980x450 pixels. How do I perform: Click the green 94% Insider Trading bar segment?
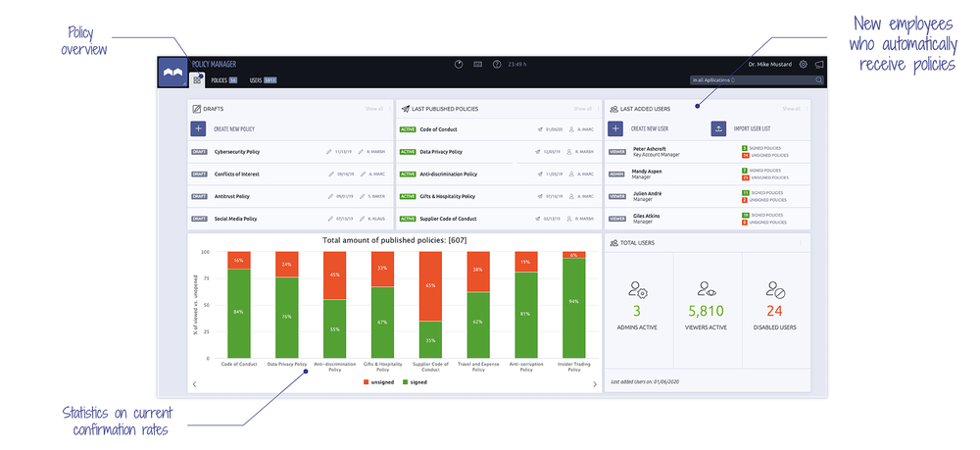[573, 309]
